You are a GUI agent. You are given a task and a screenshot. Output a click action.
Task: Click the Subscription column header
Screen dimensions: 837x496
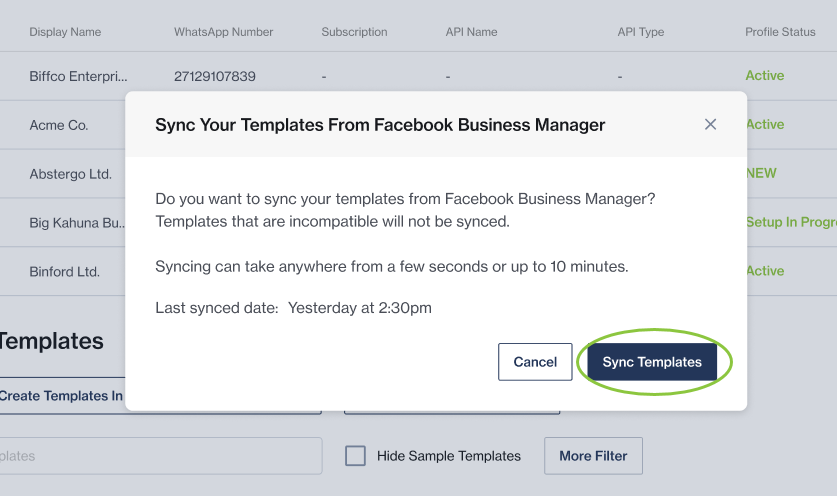(354, 32)
